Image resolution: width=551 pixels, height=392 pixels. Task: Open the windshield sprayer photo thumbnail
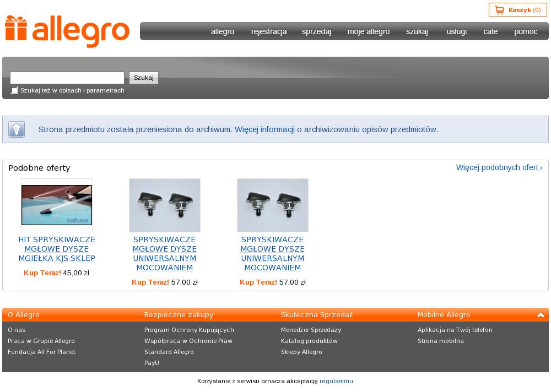coord(57,205)
